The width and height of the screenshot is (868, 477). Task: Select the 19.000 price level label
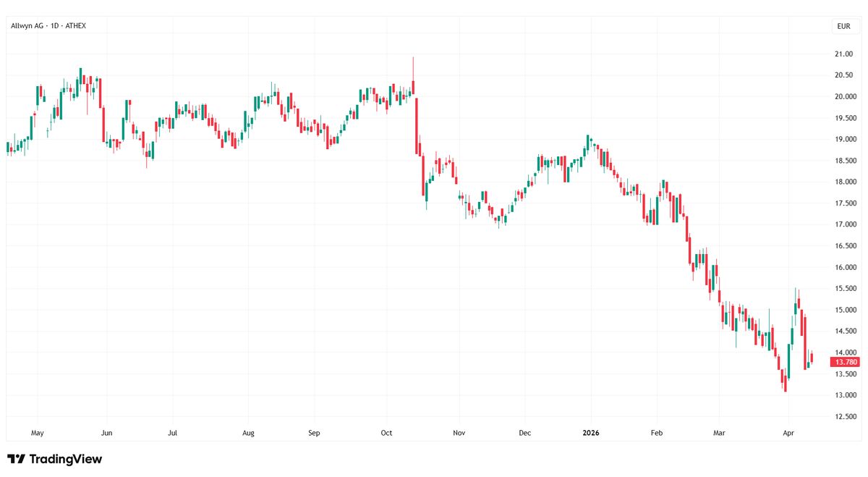[x=846, y=139]
